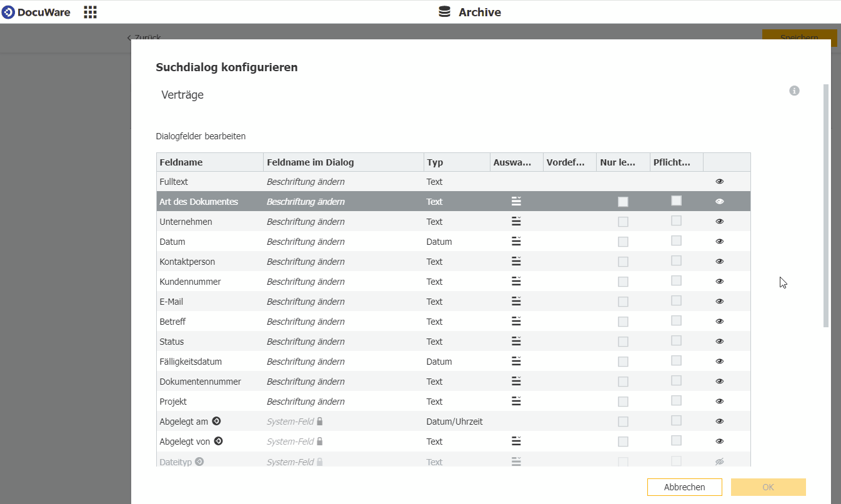Open the DocuWare apps grid menu
Image resolution: width=841 pixels, height=504 pixels.
pos(90,12)
